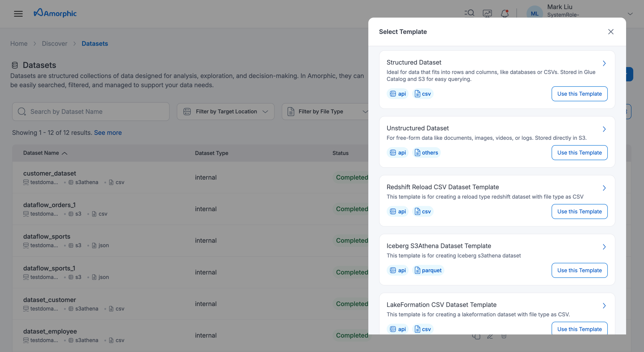This screenshot has height=352, width=644.
Task: Close the Select Template panel
Action: [610, 32]
